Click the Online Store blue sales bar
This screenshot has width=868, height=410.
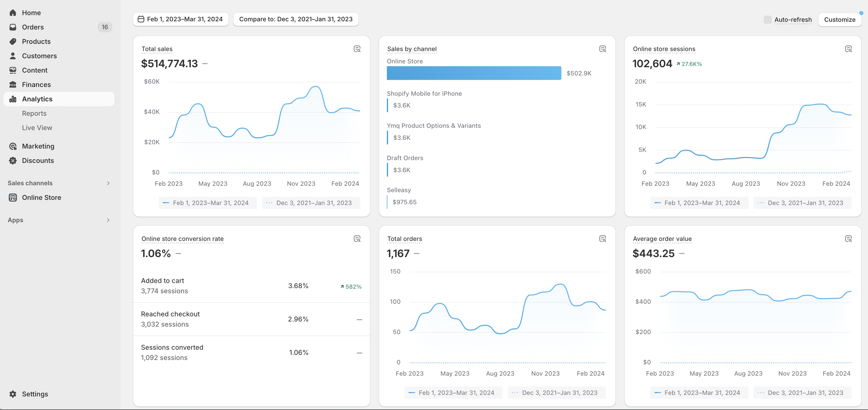pyautogui.click(x=474, y=73)
